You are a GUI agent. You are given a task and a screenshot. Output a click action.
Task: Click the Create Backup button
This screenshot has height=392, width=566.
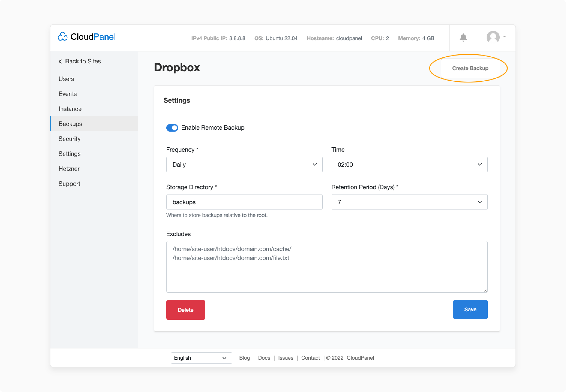(x=470, y=68)
